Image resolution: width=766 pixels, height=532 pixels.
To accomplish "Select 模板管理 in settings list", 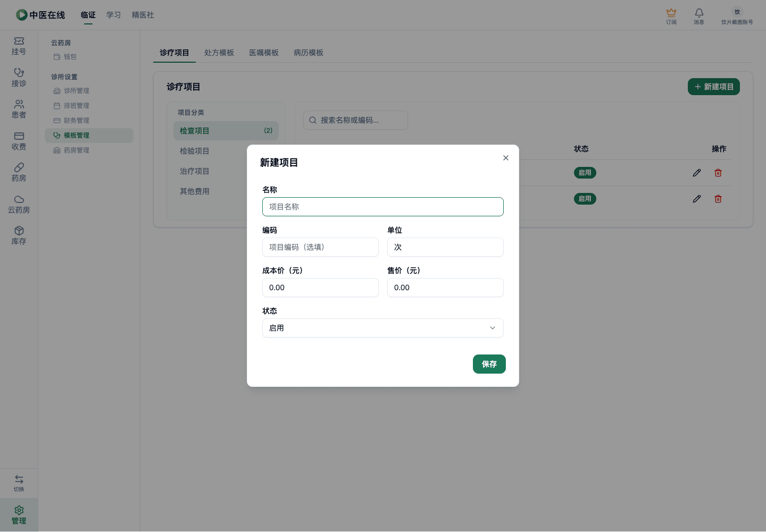I will [x=89, y=136].
